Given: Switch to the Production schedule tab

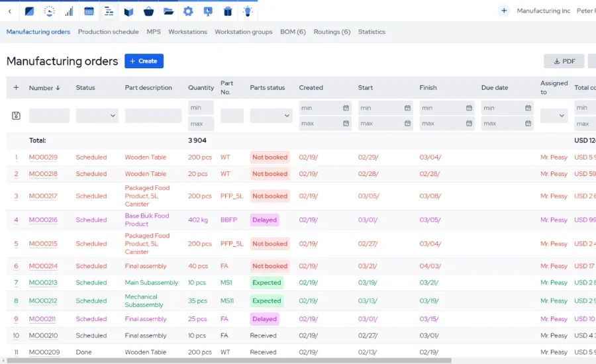Looking at the screenshot, I should pyautogui.click(x=109, y=32).
